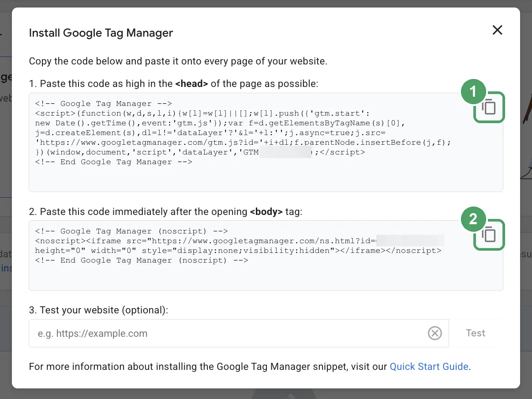The height and width of the screenshot is (399, 532).
Task: Click the "<!-- Google Tag Manager (noscript) -->" line
Action: coord(131,231)
